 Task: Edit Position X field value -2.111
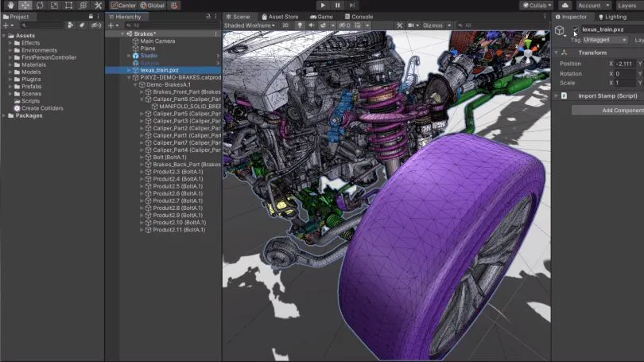tap(625, 64)
